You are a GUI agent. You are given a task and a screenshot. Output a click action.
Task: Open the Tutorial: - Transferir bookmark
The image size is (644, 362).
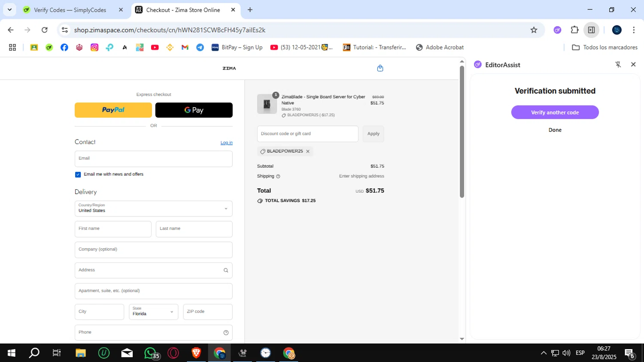click(x=374, y=47)
